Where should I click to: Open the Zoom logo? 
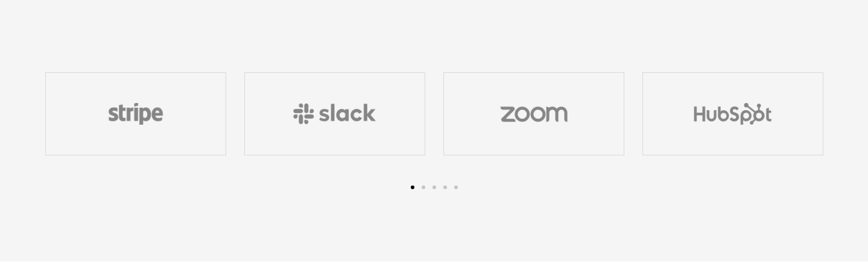pos(534,114)
